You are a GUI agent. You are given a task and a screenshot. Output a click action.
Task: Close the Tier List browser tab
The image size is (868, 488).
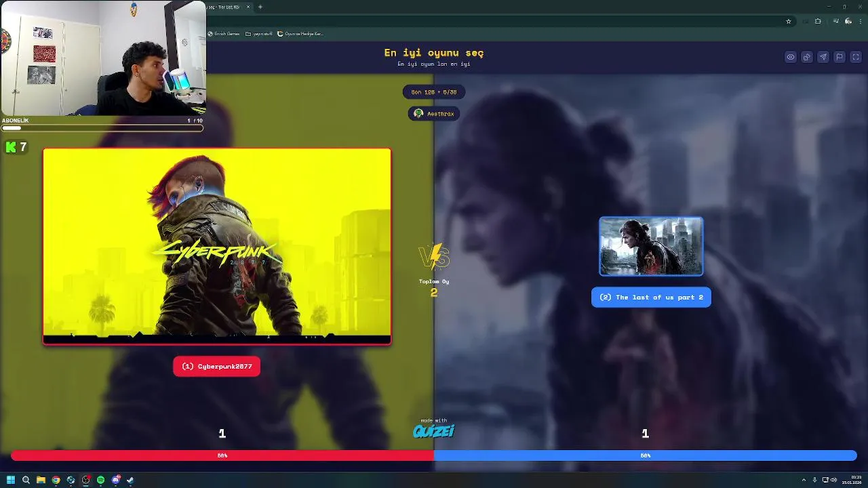pos(248,7)
